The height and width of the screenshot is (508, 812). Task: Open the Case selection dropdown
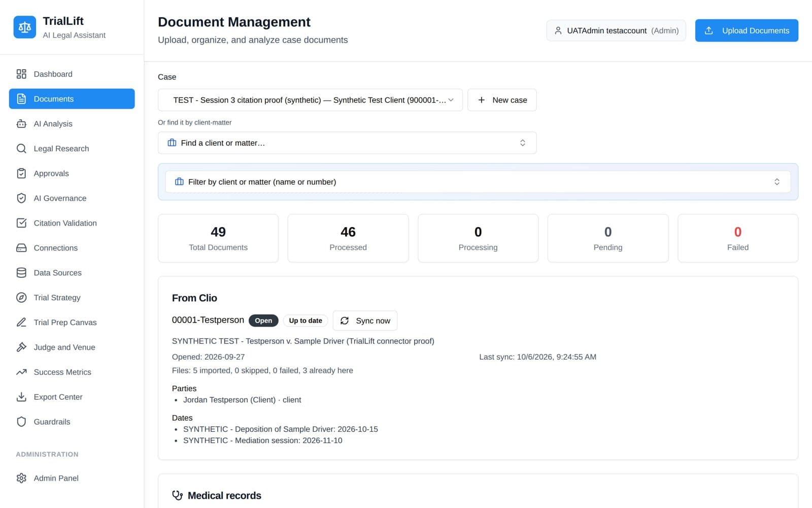tap(310, 100)
